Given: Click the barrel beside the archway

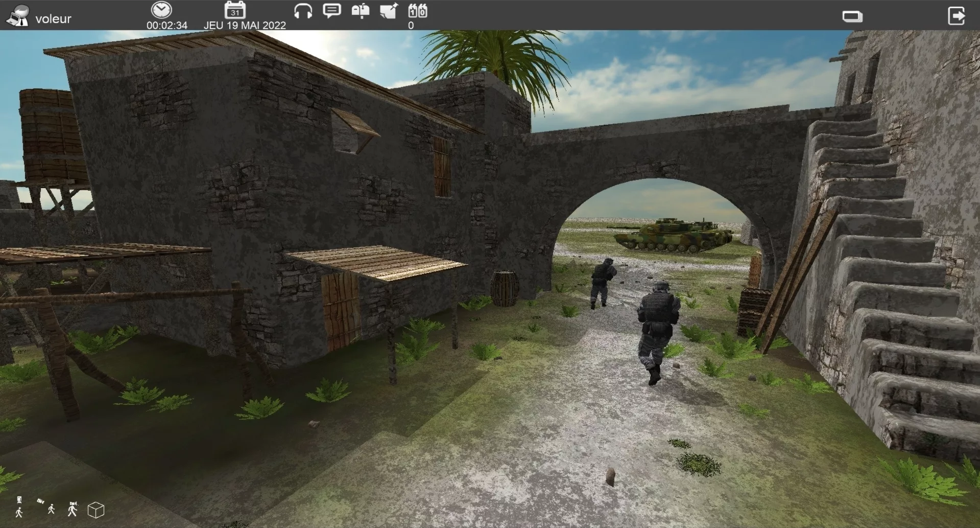Looking at the screenshot, I should 505,289.
